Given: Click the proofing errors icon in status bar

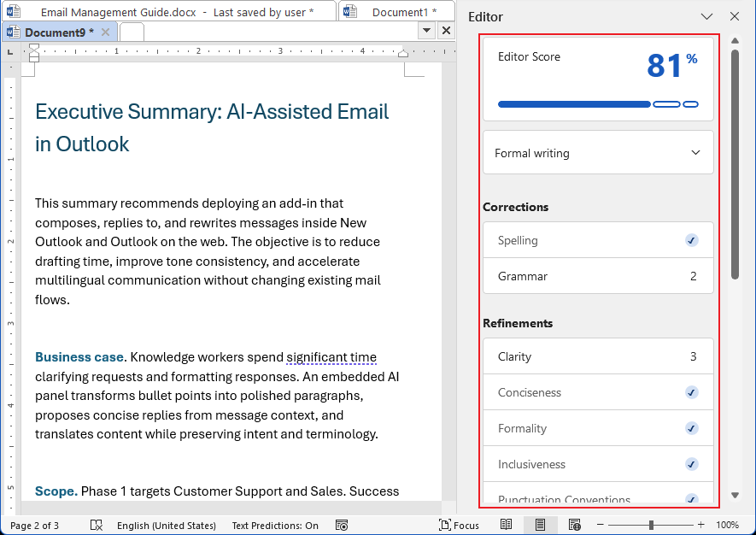Looking at the screenshot, I should coord(97,525).
